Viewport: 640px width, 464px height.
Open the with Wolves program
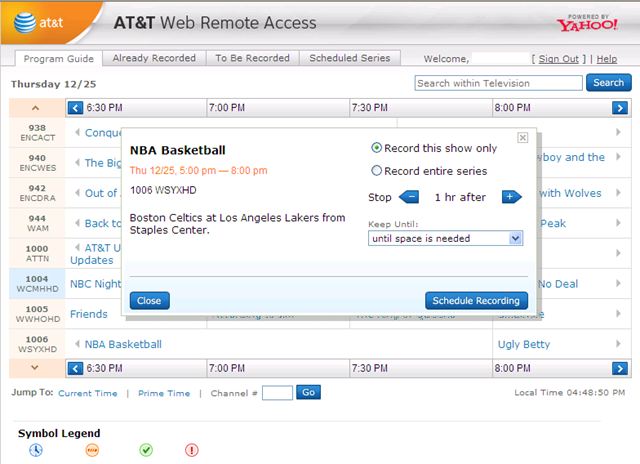570,193
